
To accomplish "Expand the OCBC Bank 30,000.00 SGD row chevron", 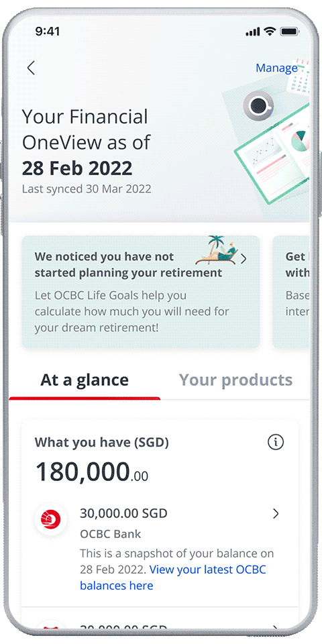I will [x=276, y=513].
